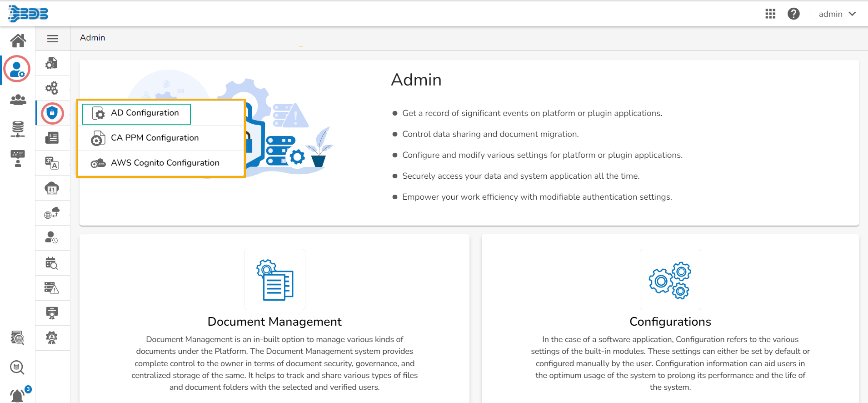The height and width of the screenshot is (403, 868).
Task: Open the notebook database search icon
Action: tap(17, 338)
